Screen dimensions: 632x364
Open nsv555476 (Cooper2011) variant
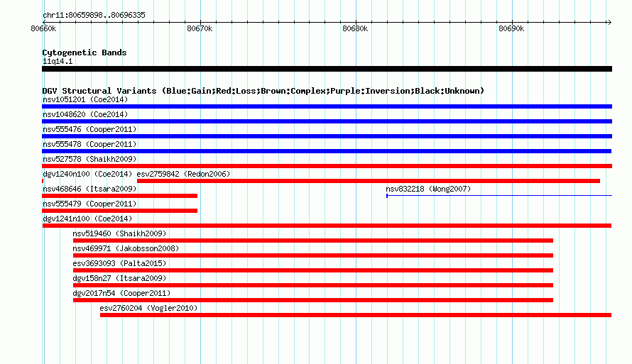click(x=89, y=129)
